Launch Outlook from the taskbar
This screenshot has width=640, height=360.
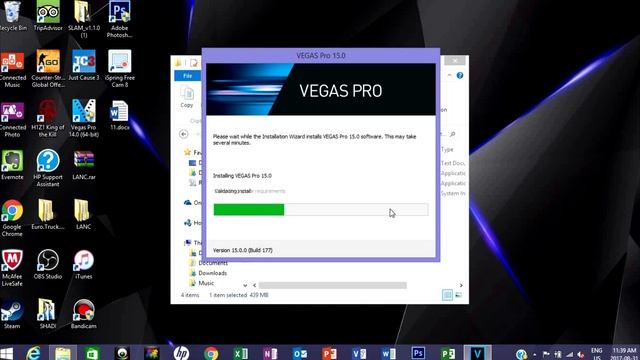coord(300,353)
